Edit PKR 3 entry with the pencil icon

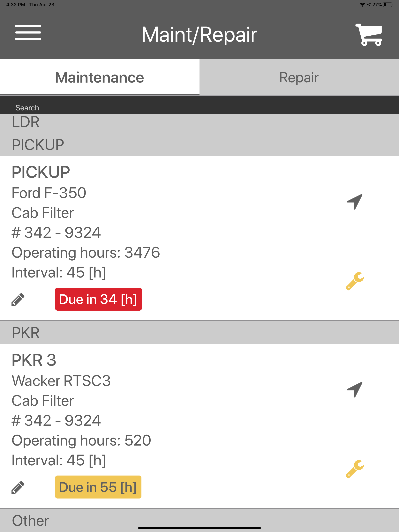[x=18, y=487]
